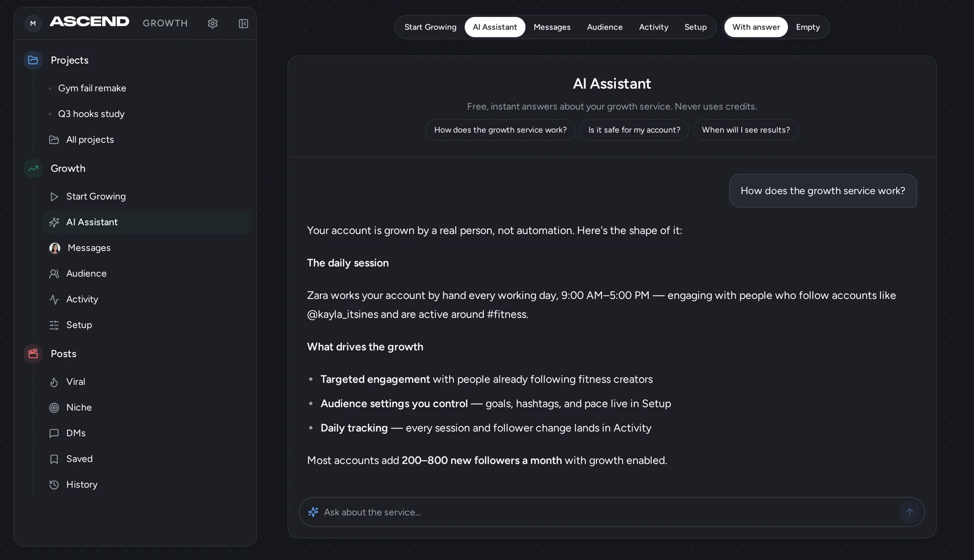Click the Growth trend icon
The width and height of the screenshot is (974, 560).
click(33, 168)
